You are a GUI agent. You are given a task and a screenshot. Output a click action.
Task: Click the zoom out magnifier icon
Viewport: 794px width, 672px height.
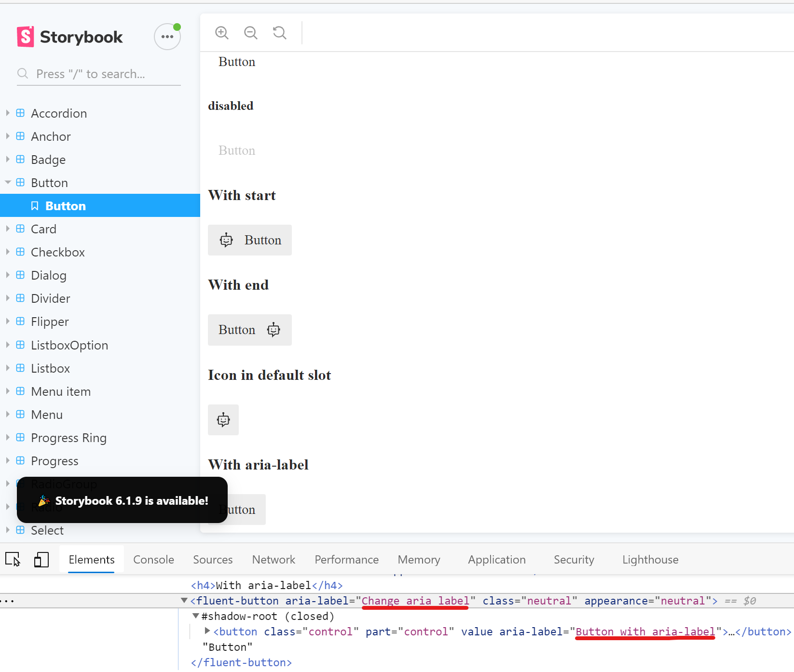[x=251, y=33]
